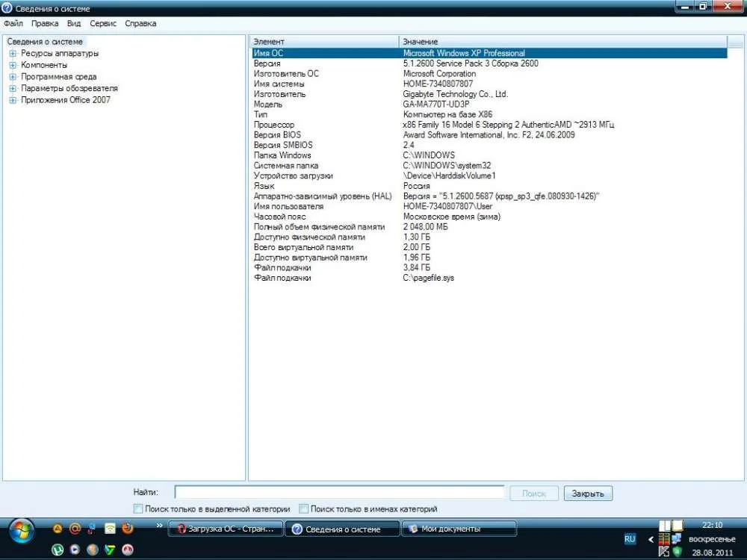Click the RU language indicator
This screenshot has width=747, height=560.
630,538
